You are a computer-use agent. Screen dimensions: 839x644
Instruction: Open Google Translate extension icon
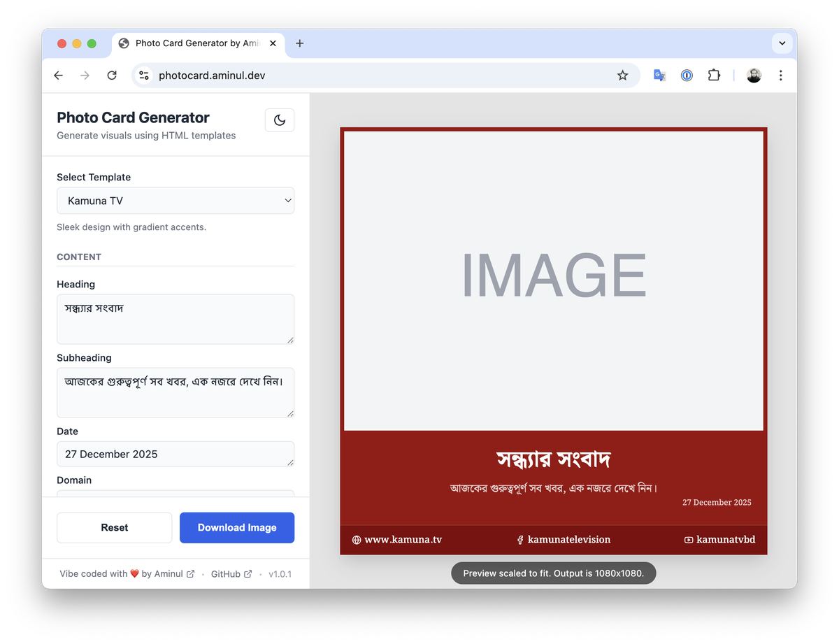(659, 76)
